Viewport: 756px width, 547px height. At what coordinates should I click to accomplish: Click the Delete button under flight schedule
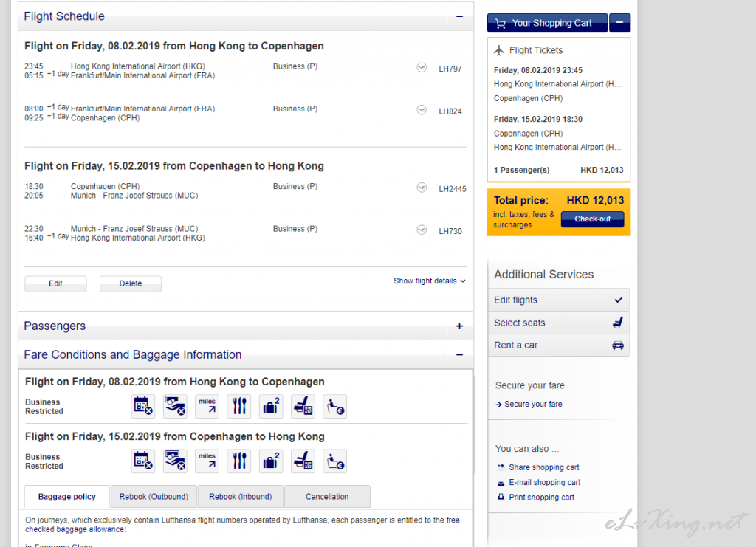point(131,283)
